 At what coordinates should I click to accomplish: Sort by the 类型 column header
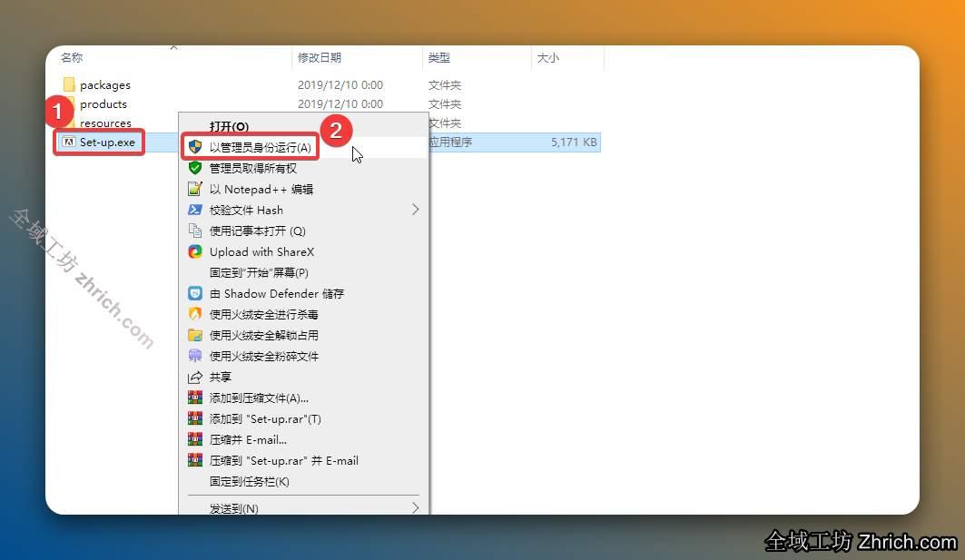tap(438, 58)
